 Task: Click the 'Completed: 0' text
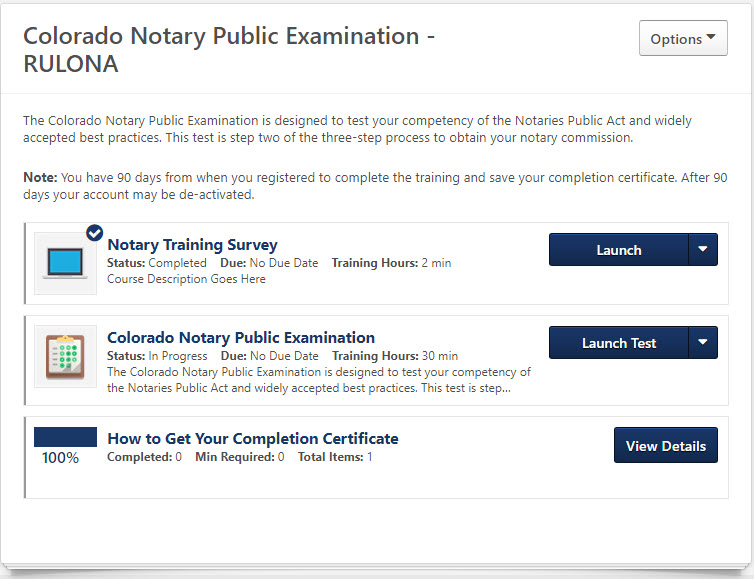[144, 457]
